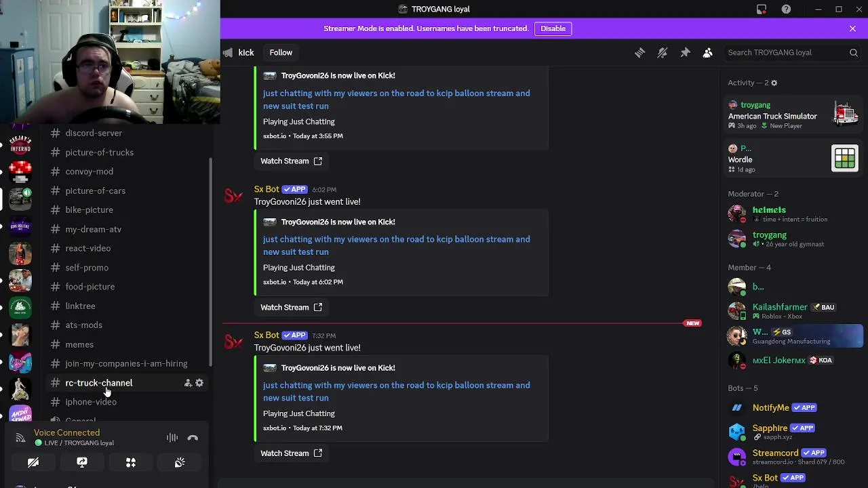868x488 pixels.
Task: Open the Help question mark icon
Action: coord(786,9)
